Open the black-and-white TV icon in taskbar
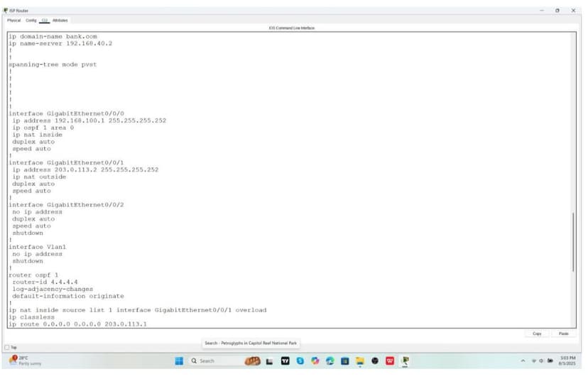This screenshot has width=588, height=379. [x=285, y=361]
